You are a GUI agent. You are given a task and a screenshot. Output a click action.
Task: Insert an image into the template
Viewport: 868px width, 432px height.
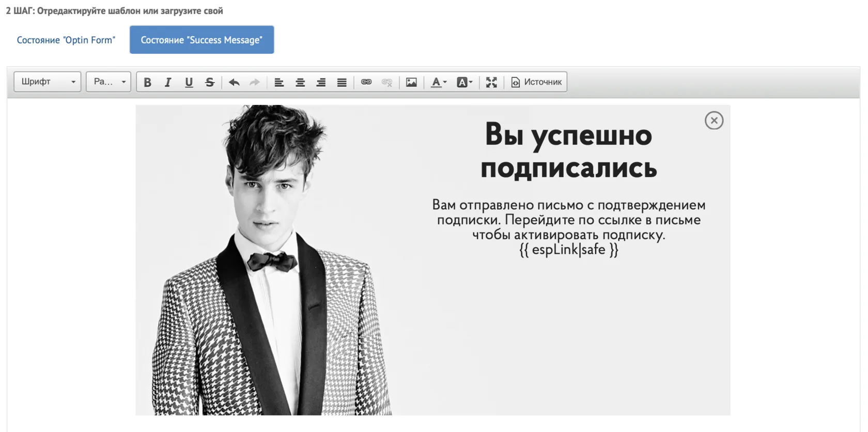point(411,82)
